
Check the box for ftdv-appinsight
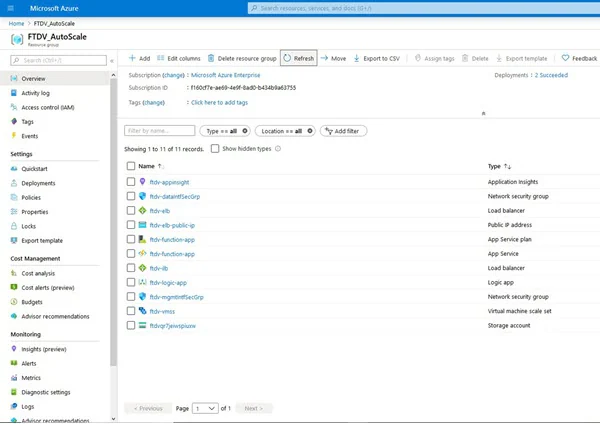click(131, 181)
